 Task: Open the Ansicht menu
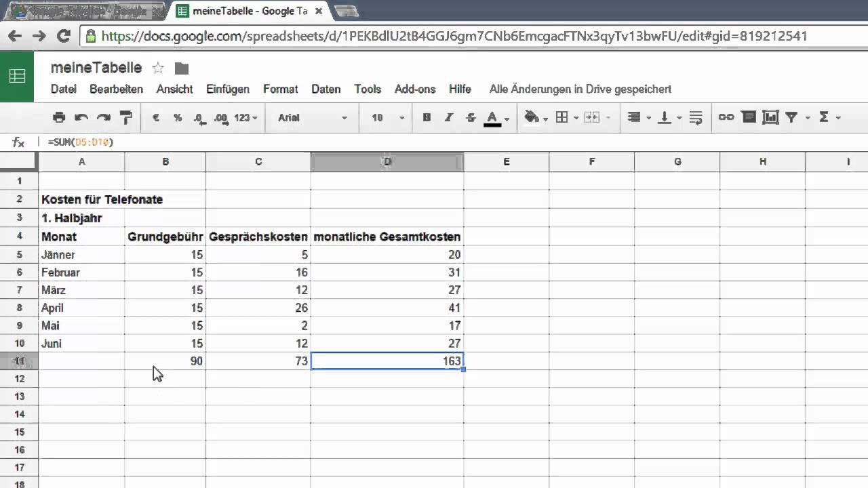(x=174, y=89)
